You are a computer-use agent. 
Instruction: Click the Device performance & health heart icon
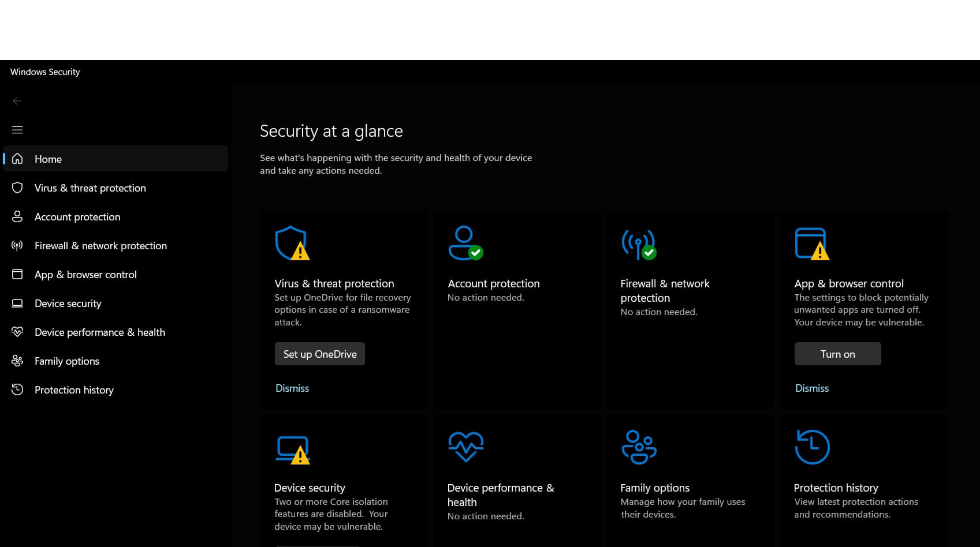click(x=465, y=446)
